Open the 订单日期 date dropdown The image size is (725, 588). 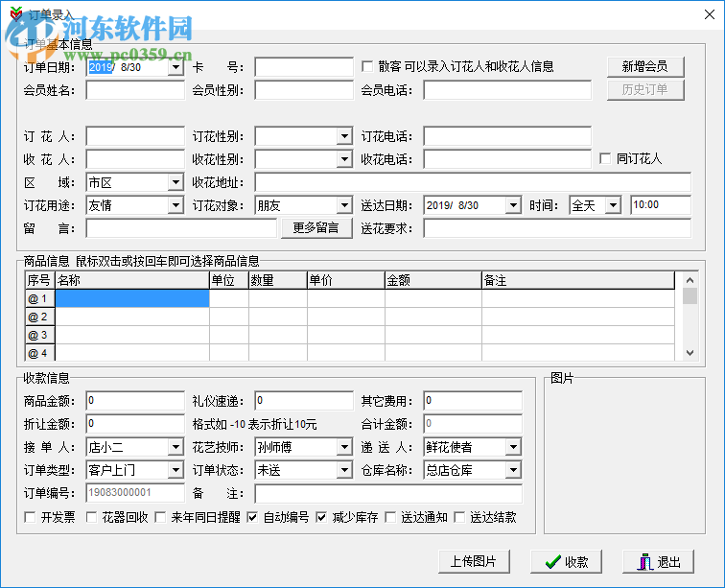[175, 67]
